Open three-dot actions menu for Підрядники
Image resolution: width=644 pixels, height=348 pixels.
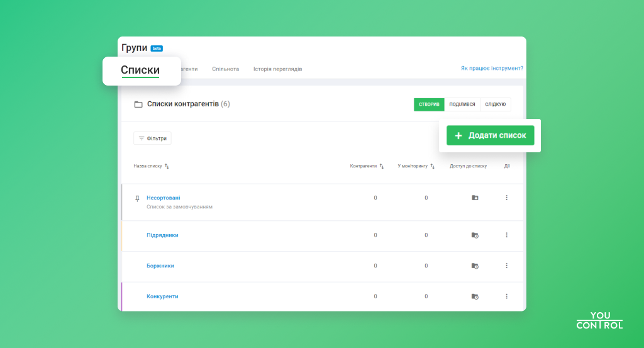coord(506,235)
